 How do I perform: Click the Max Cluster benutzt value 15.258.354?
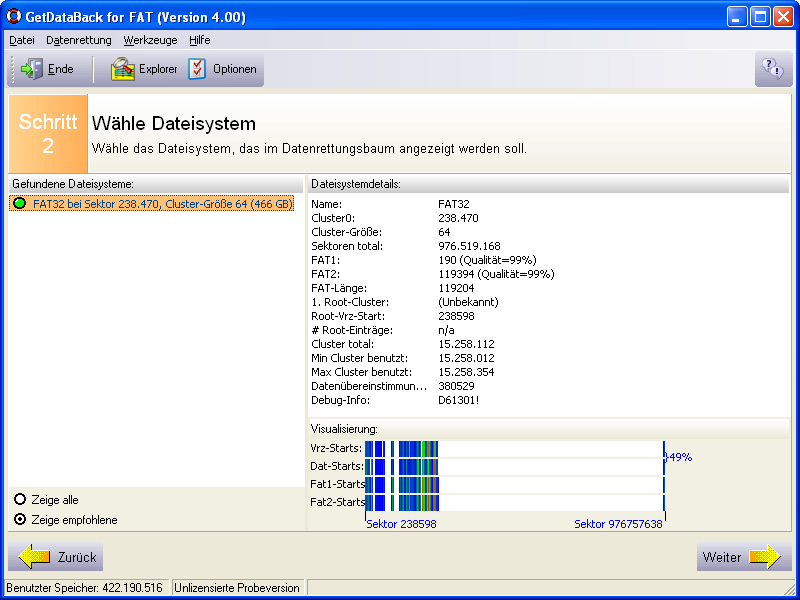[x=466, y=372]
